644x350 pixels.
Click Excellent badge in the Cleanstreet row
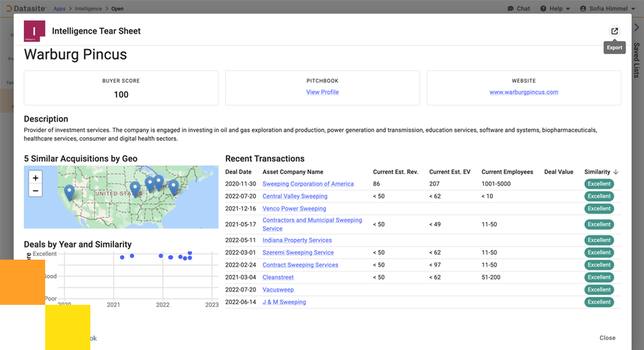(599, 277)
